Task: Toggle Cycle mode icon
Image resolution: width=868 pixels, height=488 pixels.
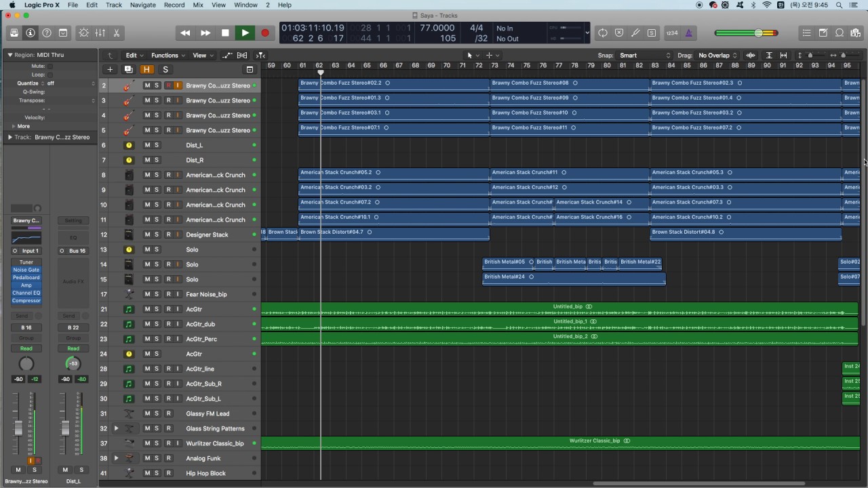Action: click(603, 33)
